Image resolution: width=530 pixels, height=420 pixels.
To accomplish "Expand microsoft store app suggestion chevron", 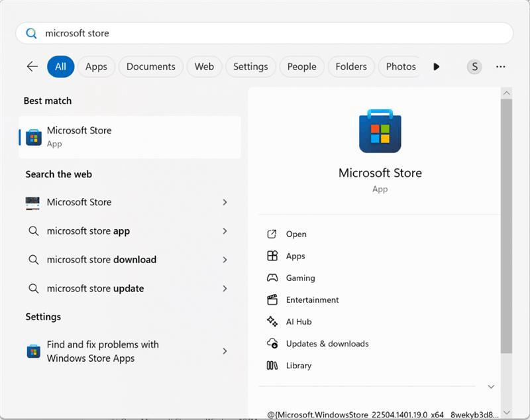I will tap(225, 231).
